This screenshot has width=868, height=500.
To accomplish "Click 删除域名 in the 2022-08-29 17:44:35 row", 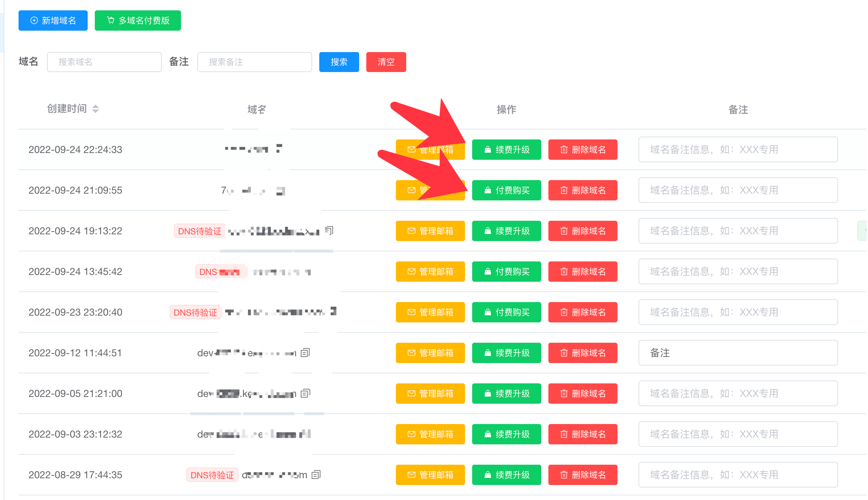I will 583,475.
